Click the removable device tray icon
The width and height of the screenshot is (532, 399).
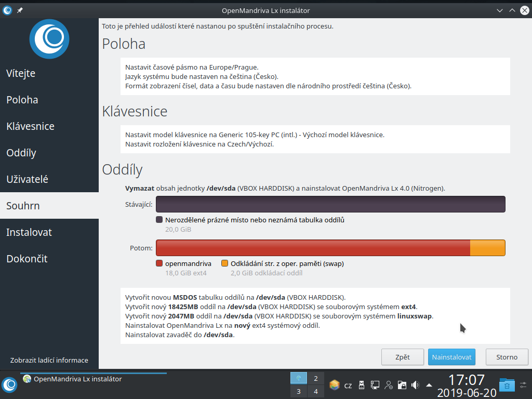pyautogui.click(x=362, y=385)
